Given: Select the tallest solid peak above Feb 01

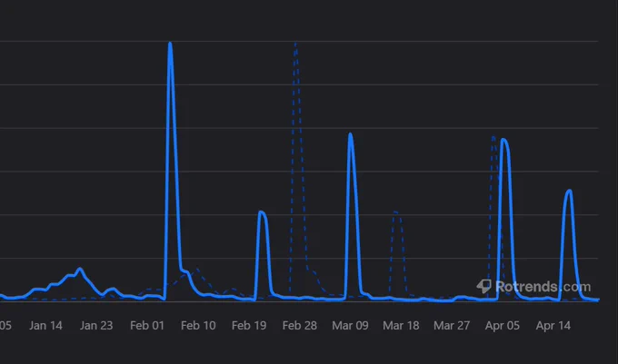Looking at the screenshot, I should (x=170, y=44).
